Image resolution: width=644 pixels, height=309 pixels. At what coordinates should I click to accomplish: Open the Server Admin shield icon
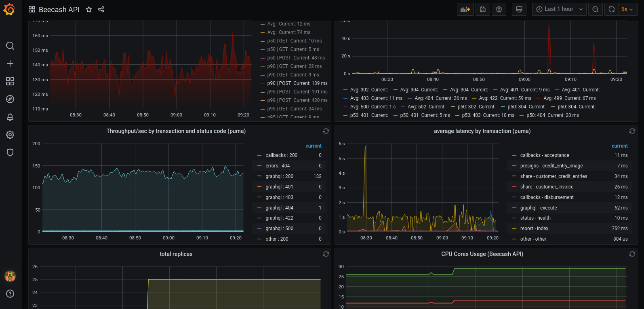click(10, 152)
